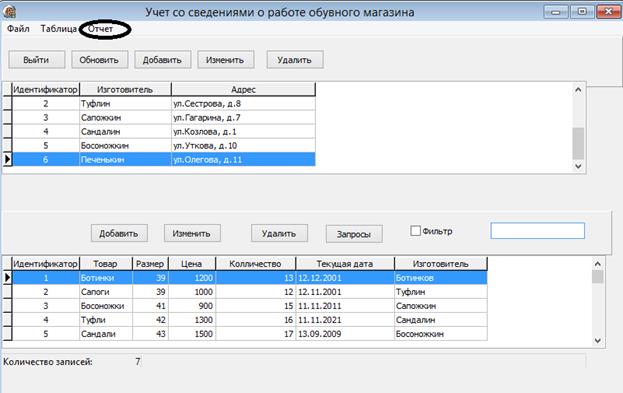Viewport: 623px width, 393px height.
Task: Click scroll up arrow of goods table
Action: pos(598,264)
